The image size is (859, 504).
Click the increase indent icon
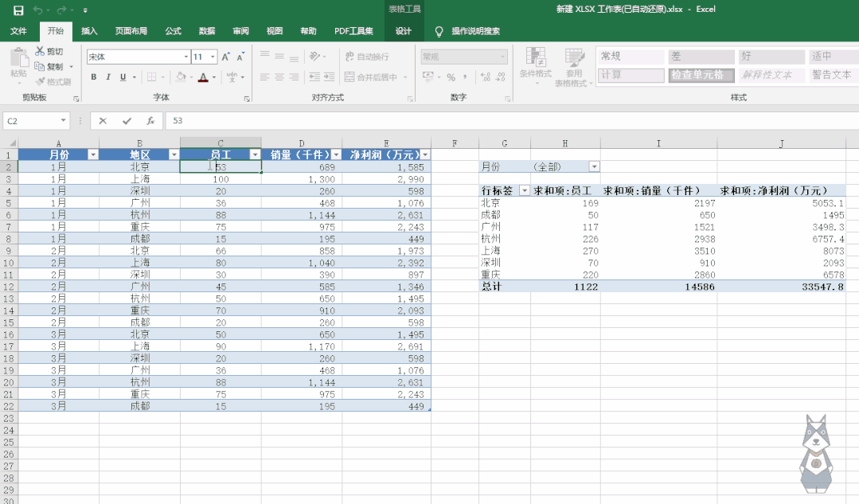pos(329,77)
